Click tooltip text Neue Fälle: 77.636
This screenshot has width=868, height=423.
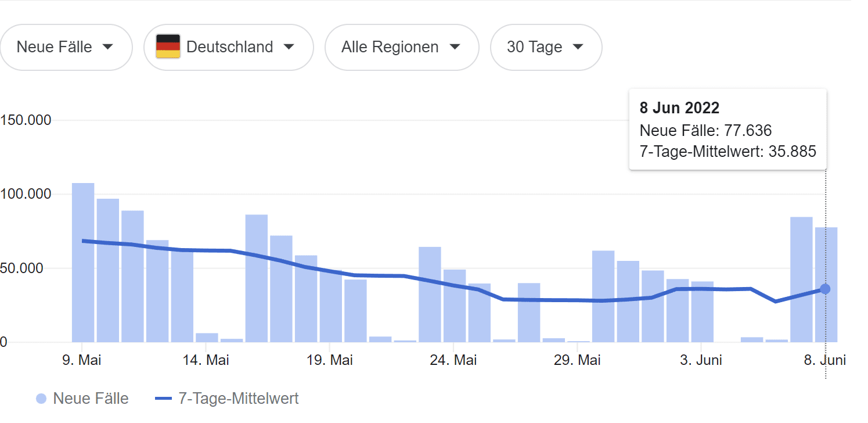[705, 130]
